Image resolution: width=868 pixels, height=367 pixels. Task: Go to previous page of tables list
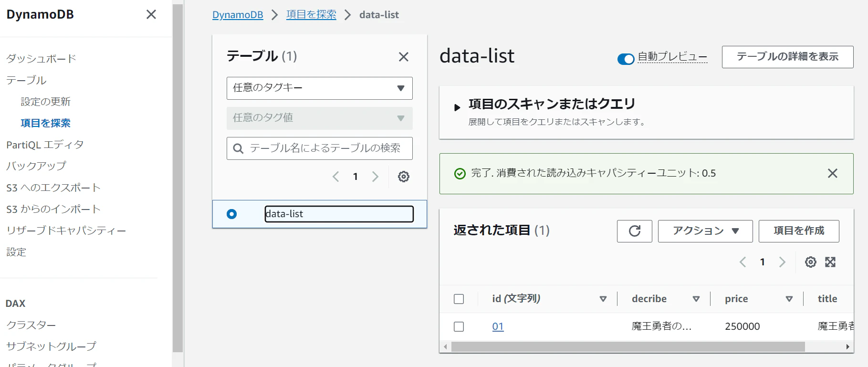pyautogui.click(x=336, y=177)
